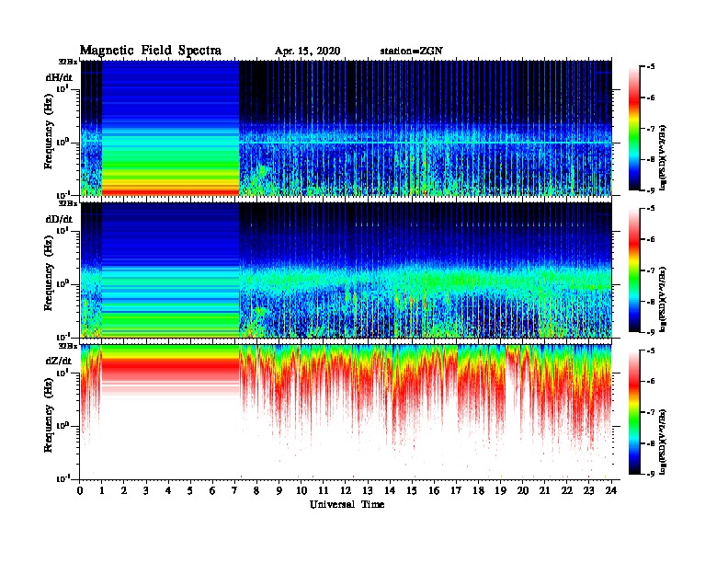
Task: Click the hour "5" tick label on the time axis
Action: (x=190, y=490)
